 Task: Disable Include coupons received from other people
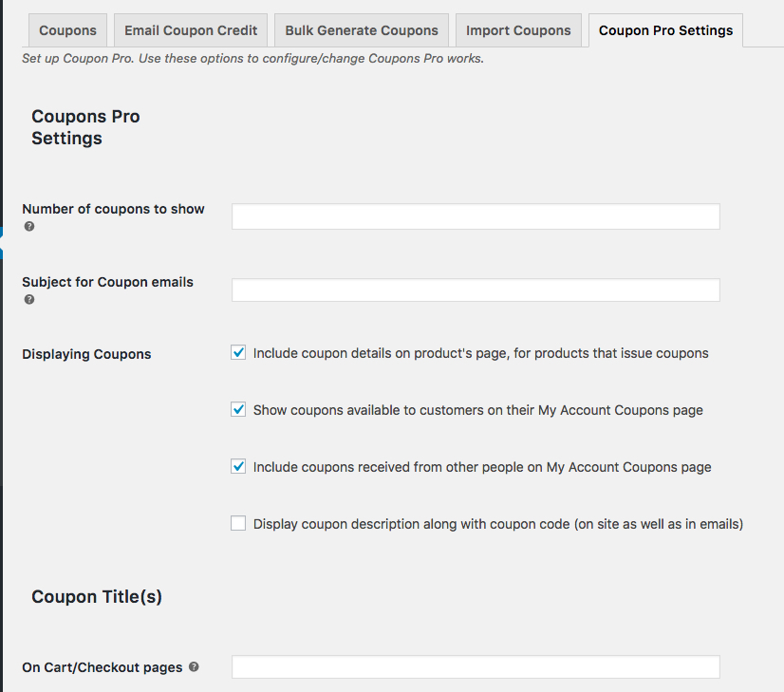pos(238,467)
